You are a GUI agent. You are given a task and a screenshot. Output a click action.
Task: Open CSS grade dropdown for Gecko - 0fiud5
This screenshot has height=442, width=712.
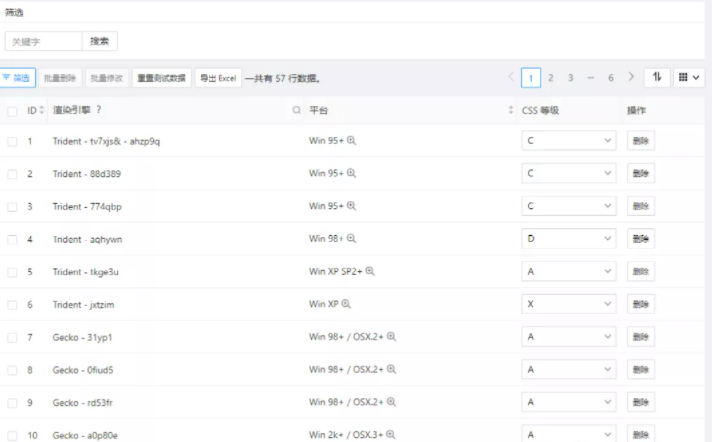(569, 369)
